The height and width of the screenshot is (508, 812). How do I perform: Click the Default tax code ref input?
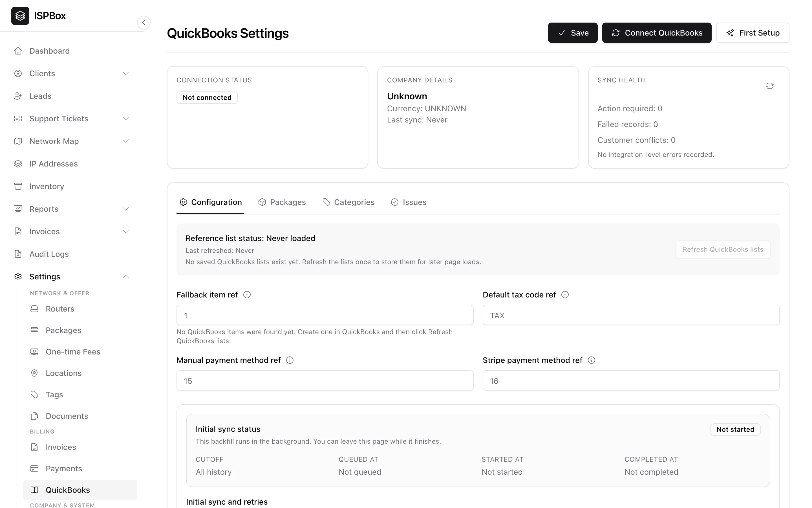click(x=631, y=315)
